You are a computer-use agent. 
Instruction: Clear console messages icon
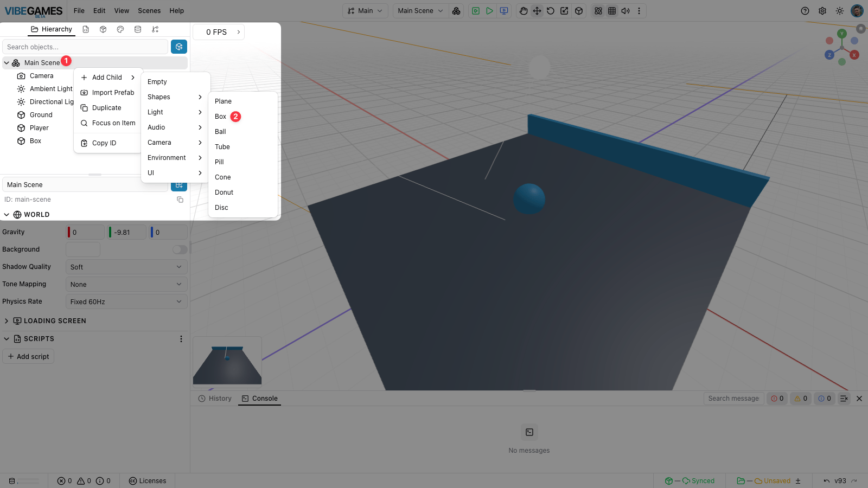click(x=844, y=399)
